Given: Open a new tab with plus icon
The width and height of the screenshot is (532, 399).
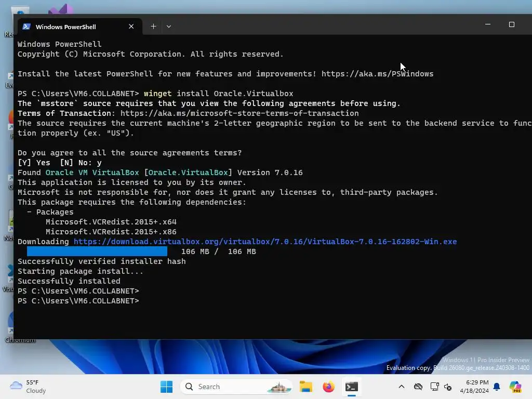Looking at the screenshot, I should pyautogui.click(x=153, y=26).
